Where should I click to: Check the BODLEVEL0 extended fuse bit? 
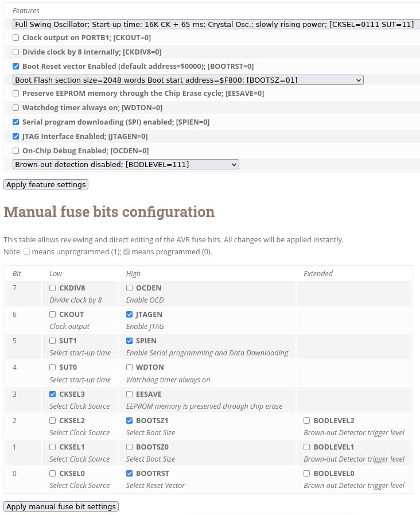point(307,474)
